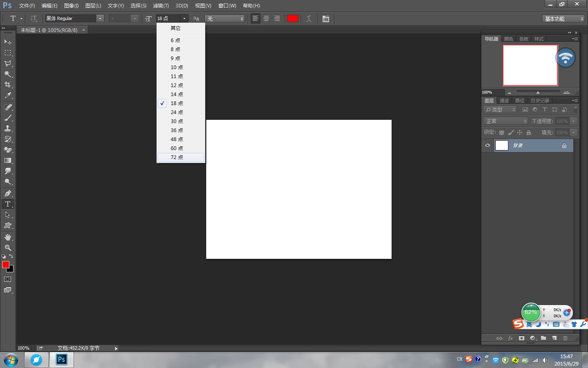Select the Move tool
Viewport: 588px width, 368px height.
(8, 42)
